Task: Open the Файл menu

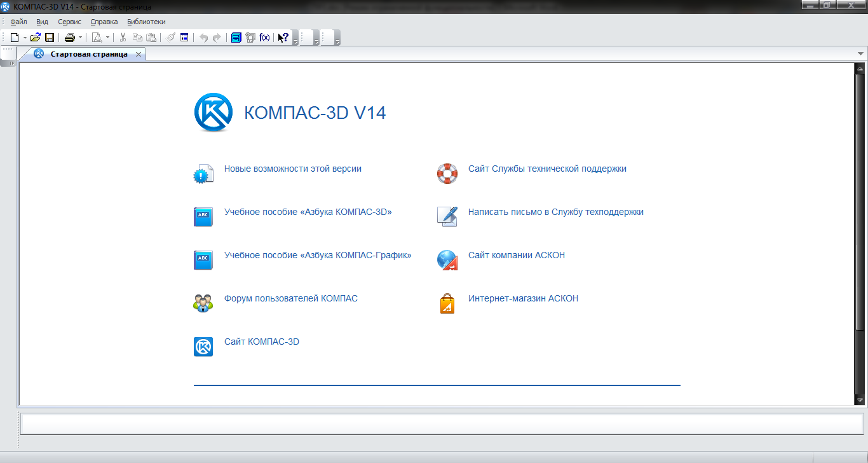Action: [18, 22]
